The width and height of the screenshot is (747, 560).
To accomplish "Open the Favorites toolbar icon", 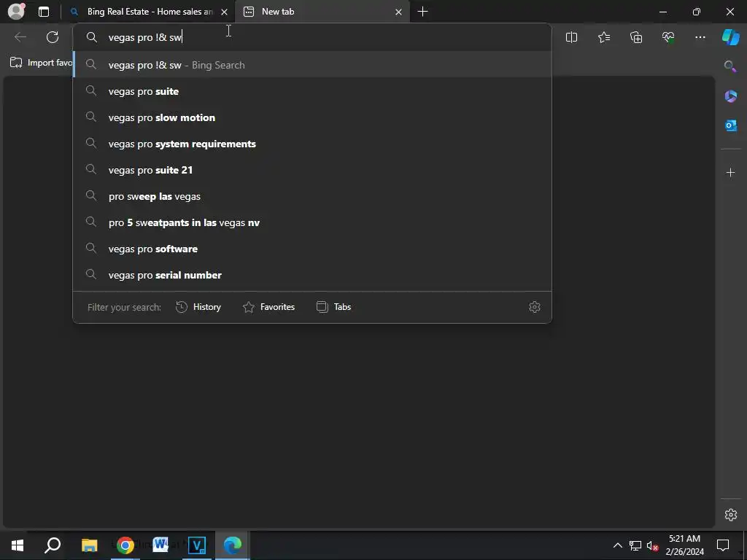I will [603, 37].
